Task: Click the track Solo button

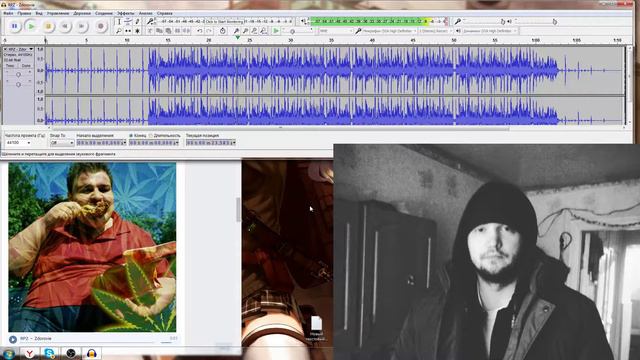Action: tap(26, 65)
